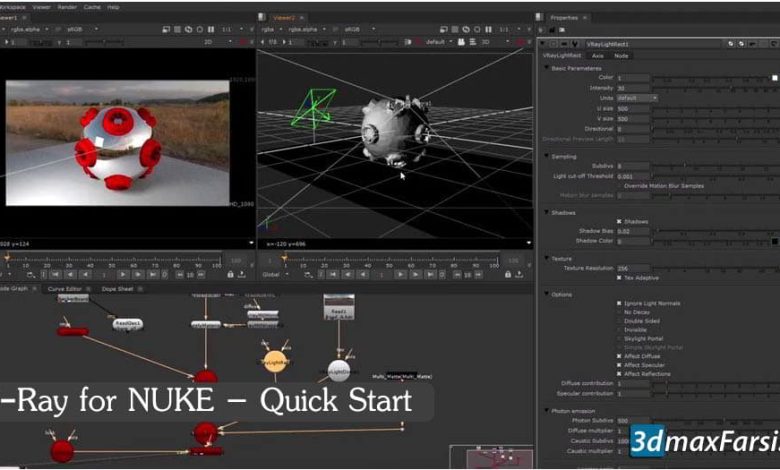Screen dimensions: 780x470
Task: Toggle the Shadows checkbox
Action: 619,221
